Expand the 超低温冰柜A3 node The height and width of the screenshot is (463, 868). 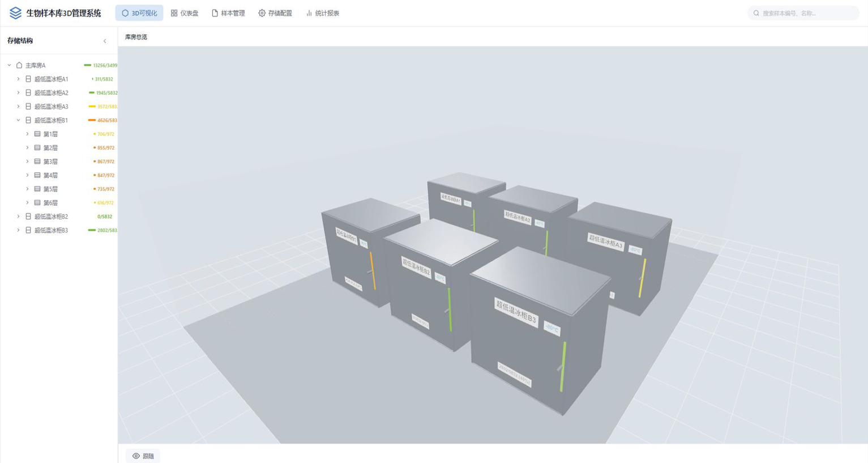pos(18,107)
